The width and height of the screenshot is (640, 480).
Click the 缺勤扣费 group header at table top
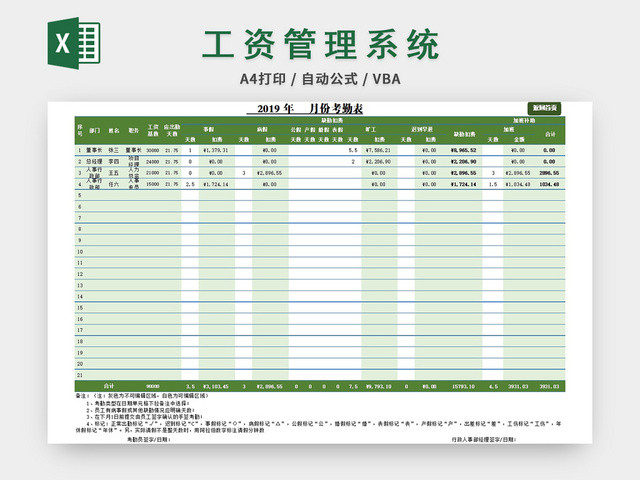(x=332, y=120)
